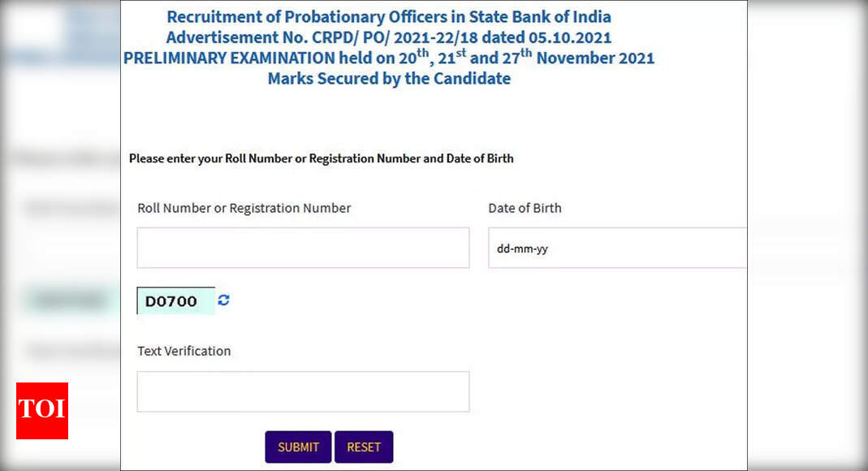Screen dimensions: 868x471
Task: Click the D0700 captcha image
Action: pyautogui.click(x=176, y=300)
